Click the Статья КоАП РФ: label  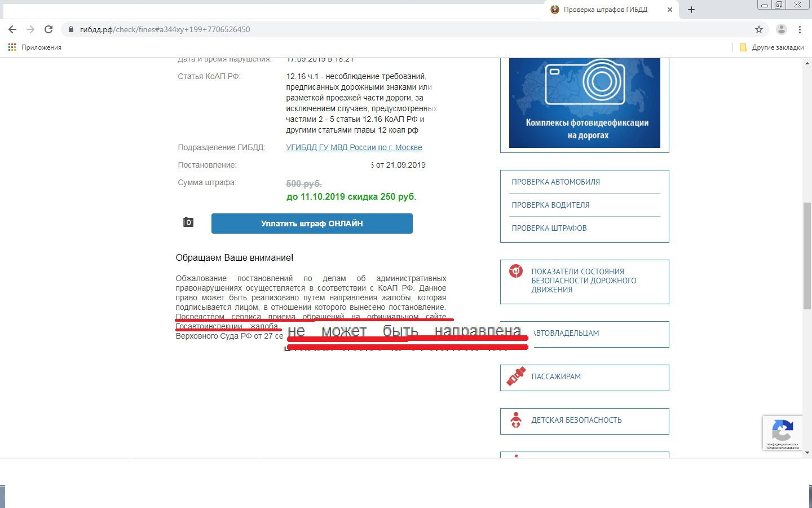[x=209, y=76]
